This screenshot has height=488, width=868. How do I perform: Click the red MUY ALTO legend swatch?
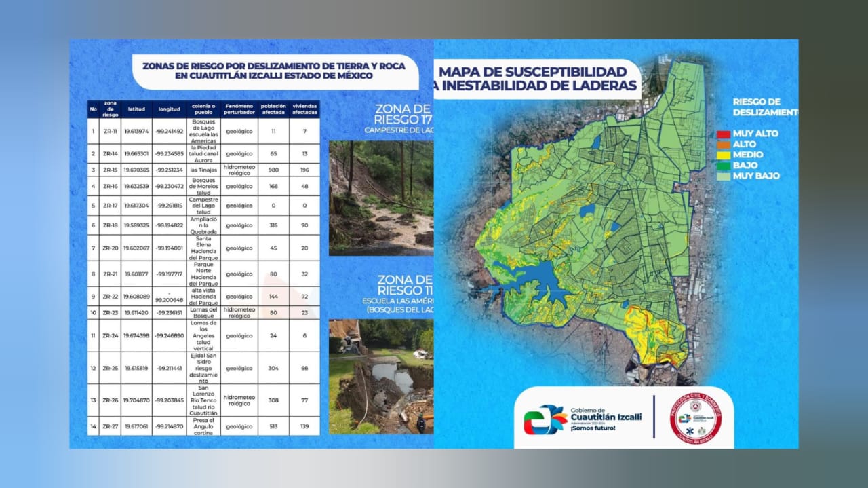pos(724,134)
